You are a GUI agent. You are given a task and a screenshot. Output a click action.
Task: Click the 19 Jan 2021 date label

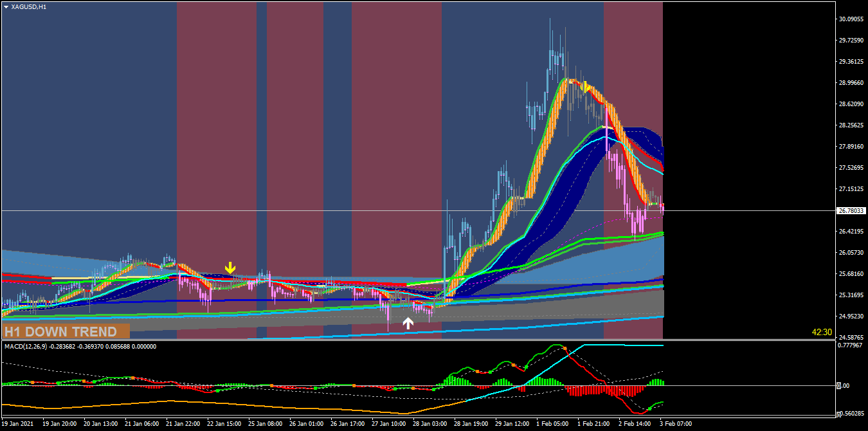tap(17, 424)
